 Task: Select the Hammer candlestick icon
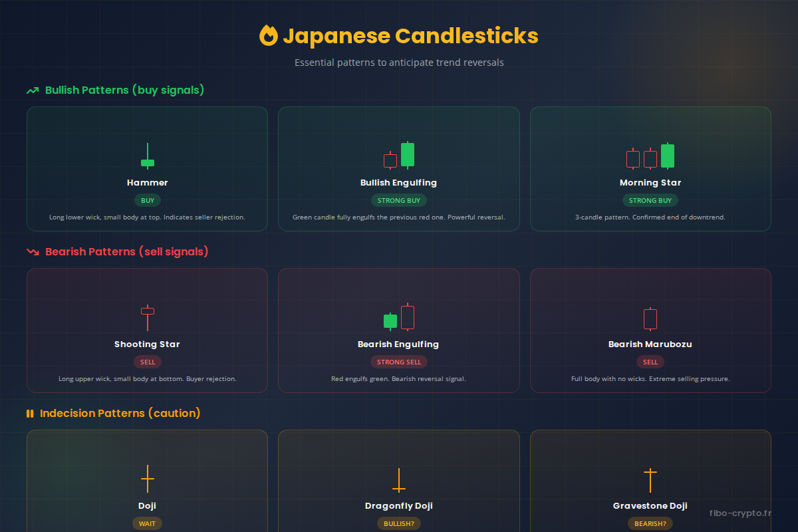[x=147, y=155]
